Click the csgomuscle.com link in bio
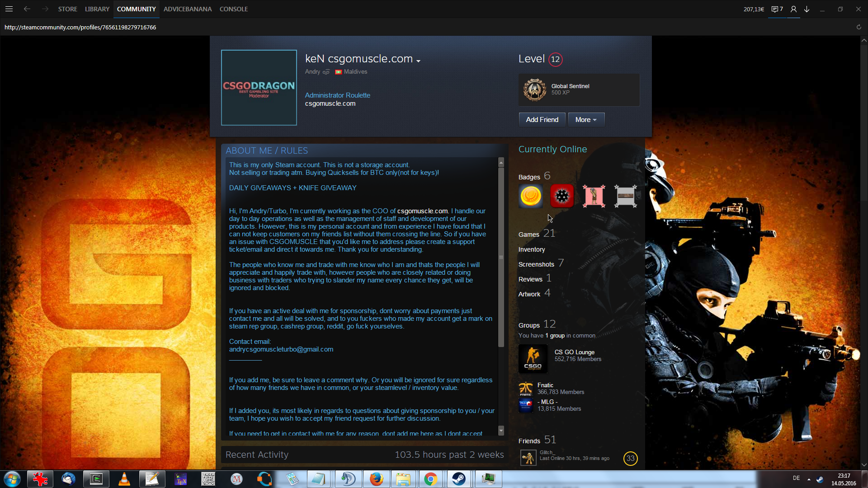The image size is (868, 488). 422,211
